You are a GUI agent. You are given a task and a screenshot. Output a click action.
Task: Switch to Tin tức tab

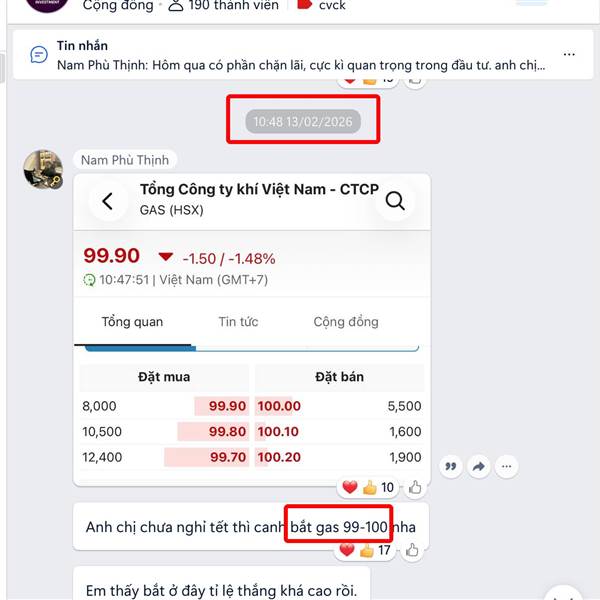coord(238,322)
